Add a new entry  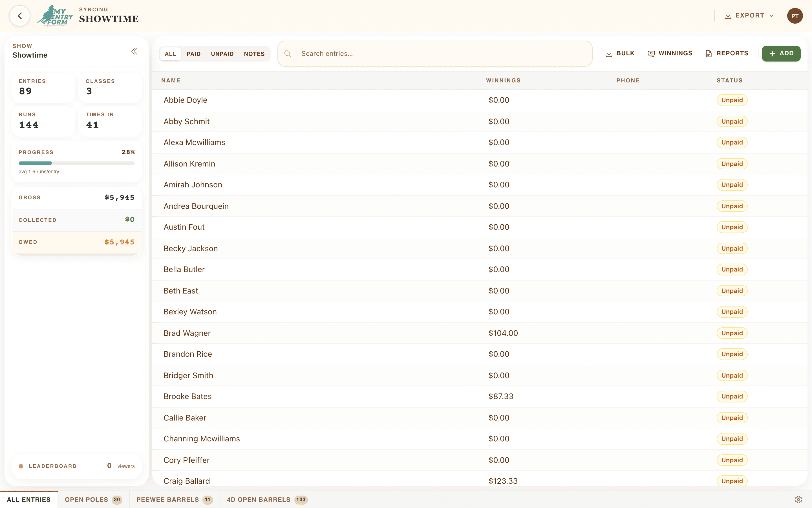coord(781,53)
